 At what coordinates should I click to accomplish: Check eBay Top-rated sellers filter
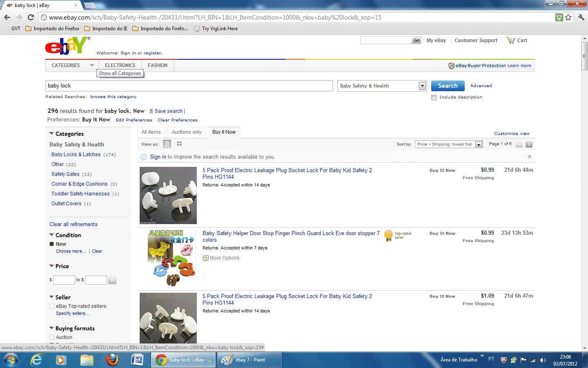pos(52,306)
